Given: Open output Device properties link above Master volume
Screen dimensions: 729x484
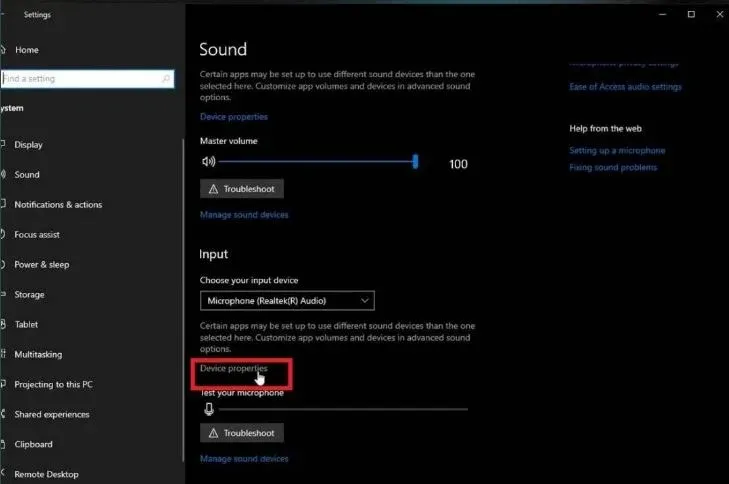Looking at the screenshot, I should (x=234, y=117).
